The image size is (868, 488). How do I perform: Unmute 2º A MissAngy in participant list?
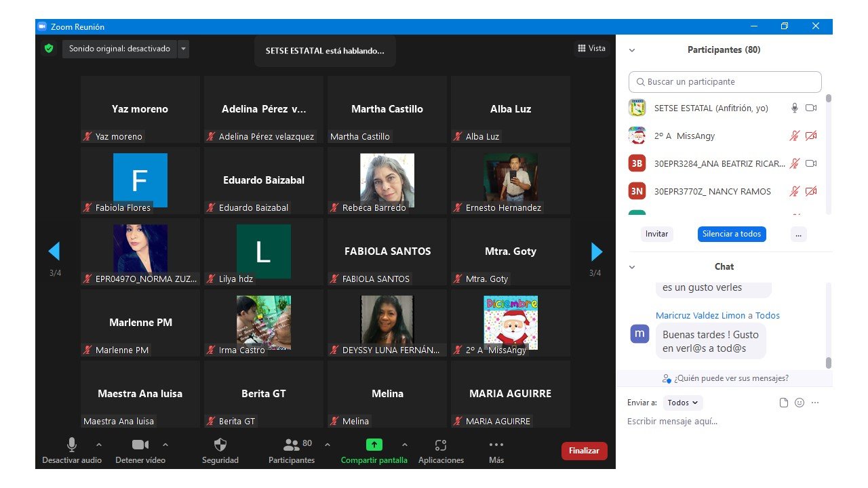[x=794, y=136]
